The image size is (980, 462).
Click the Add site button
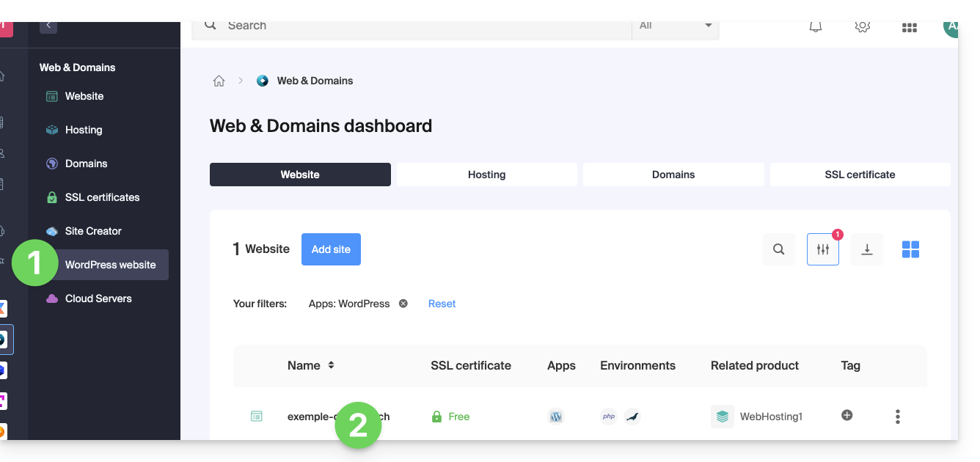331,249
